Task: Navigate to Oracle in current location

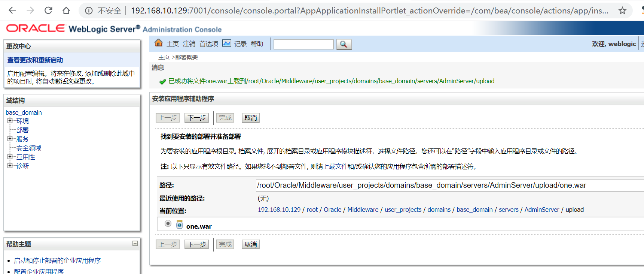Action: pyautogui.click(x=333, y=210)
